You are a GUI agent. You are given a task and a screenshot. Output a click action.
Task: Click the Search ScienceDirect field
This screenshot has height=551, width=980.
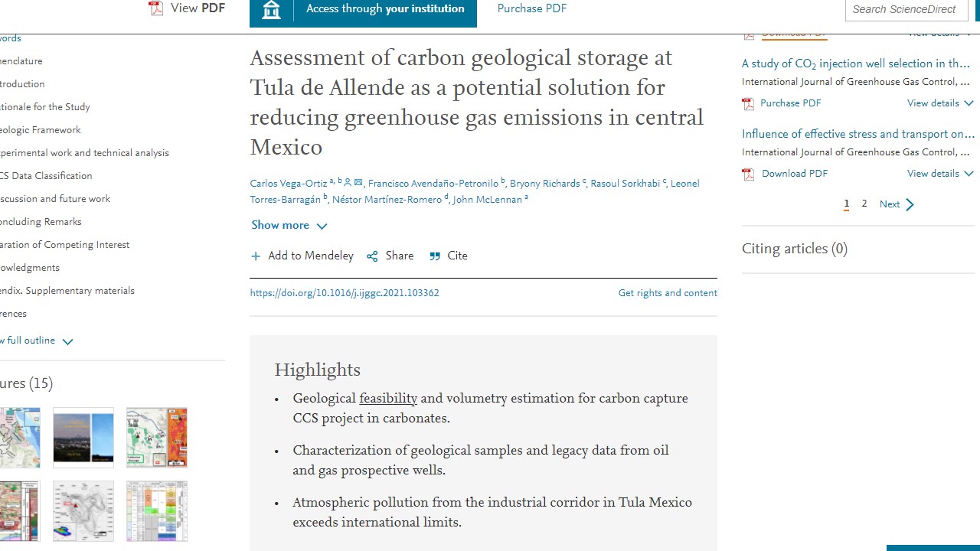[905, 9]
